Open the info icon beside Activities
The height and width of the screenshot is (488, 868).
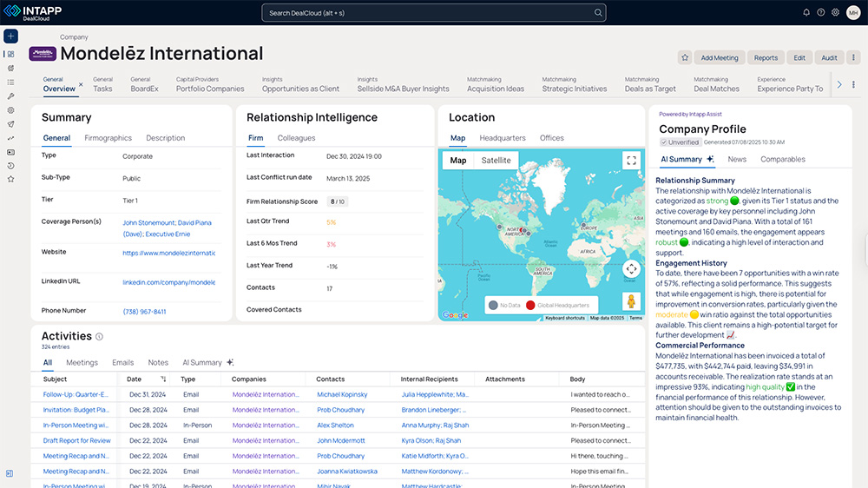point(99,337)
